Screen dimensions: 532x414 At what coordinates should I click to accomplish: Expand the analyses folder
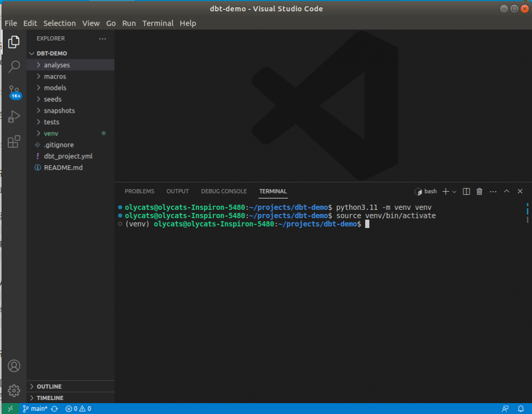(x=70, y=65)
